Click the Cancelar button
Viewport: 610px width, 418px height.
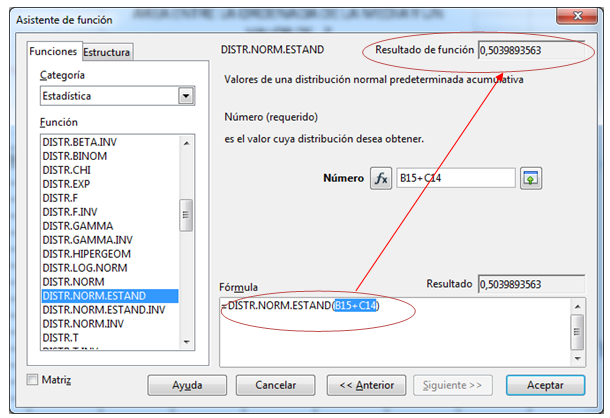pyautogui.click(x=275, y=385)
